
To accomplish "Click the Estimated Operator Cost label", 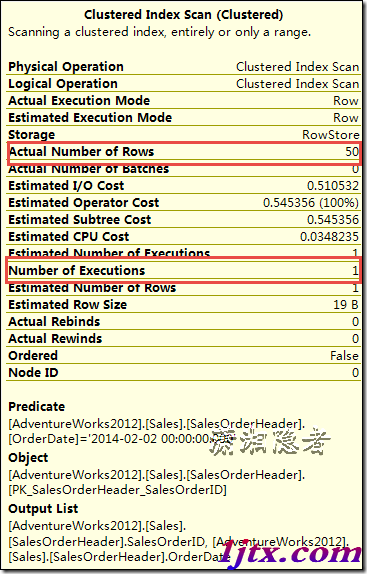I will 83,202.
